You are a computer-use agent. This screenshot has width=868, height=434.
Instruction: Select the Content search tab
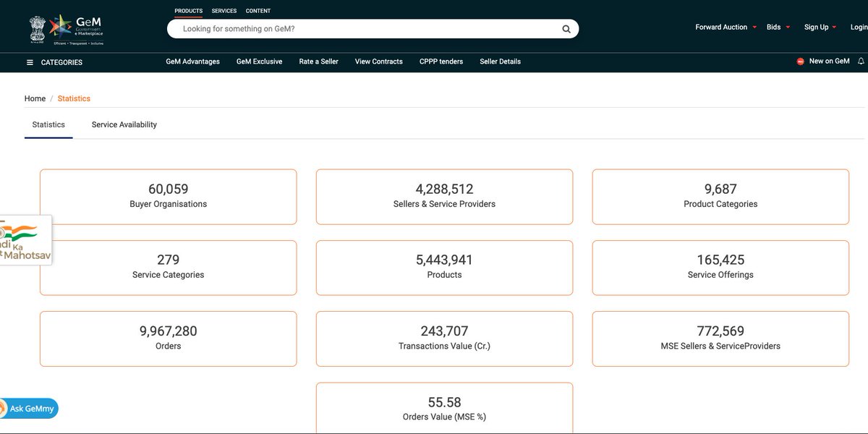pos(258,11)
